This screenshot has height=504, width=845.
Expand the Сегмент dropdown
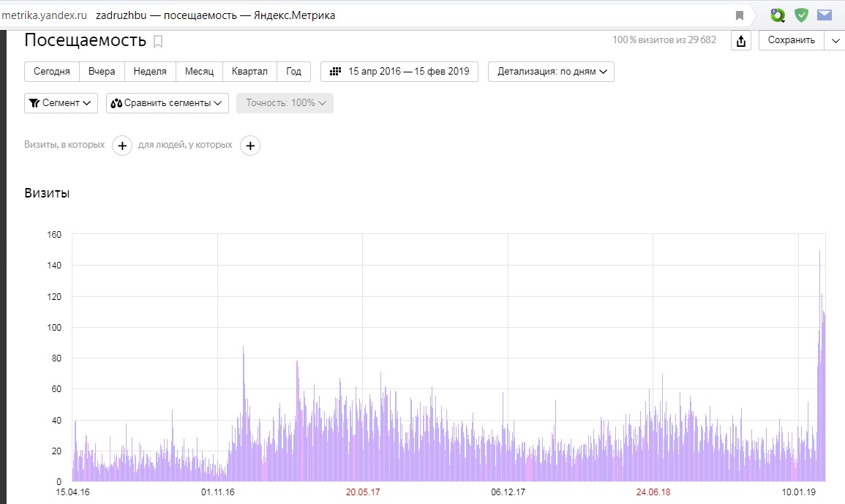point(61,103)
